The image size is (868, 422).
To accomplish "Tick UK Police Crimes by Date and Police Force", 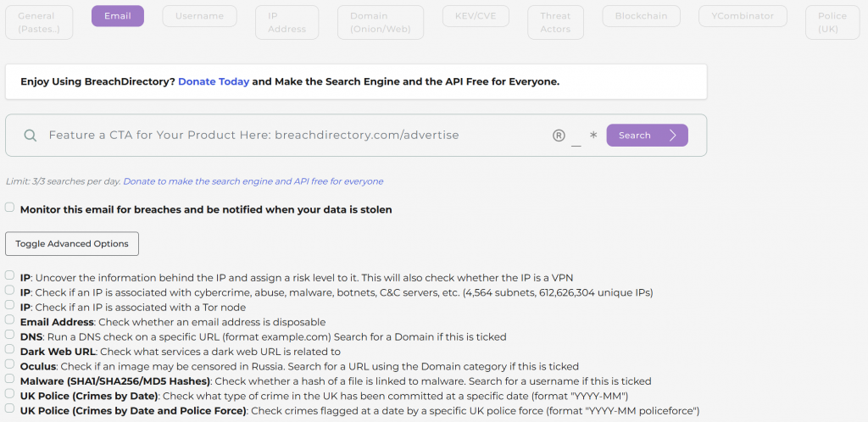I will click(9, 408).
